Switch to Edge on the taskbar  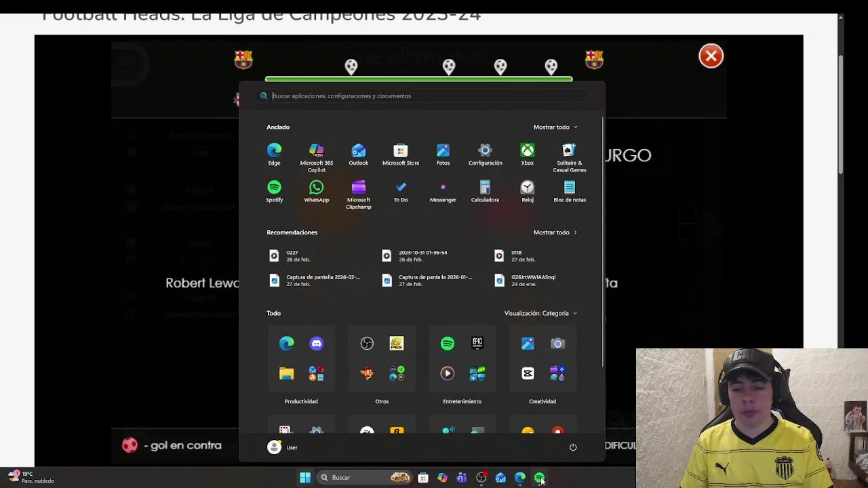(x=519, y=478)
